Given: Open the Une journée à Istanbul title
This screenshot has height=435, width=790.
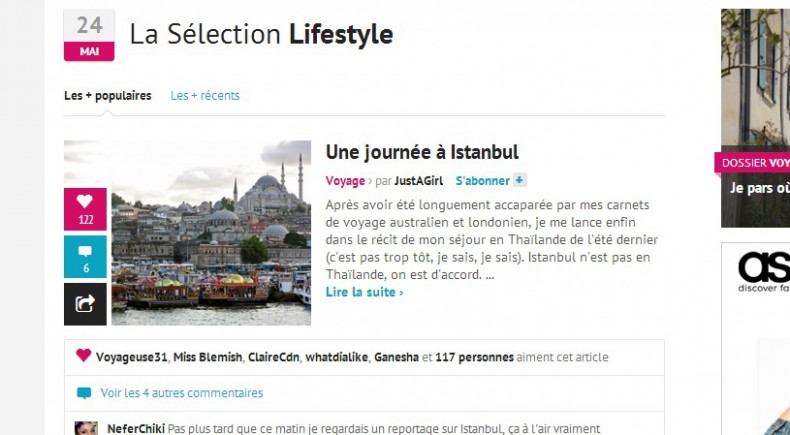Looking at the screenshot, I should click(422, 152).
